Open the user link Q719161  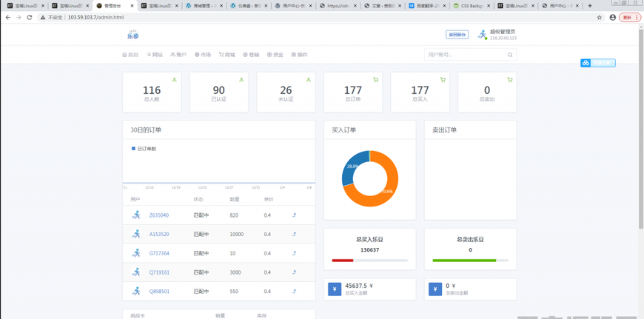point(159,272)
